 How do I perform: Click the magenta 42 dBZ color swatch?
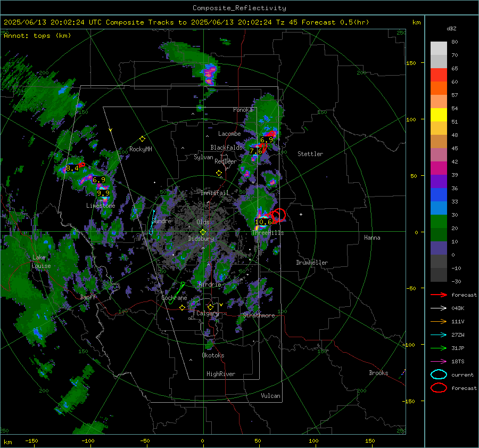point(439,168)
